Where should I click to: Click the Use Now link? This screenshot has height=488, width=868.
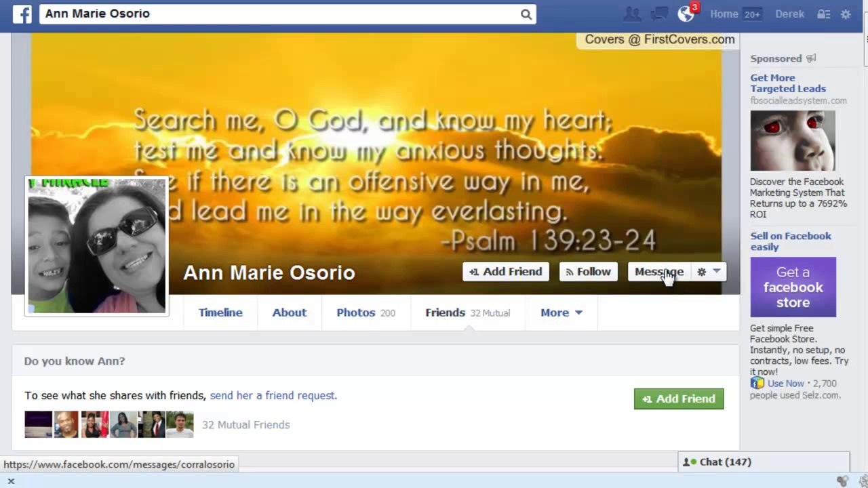tap(785, 383)
